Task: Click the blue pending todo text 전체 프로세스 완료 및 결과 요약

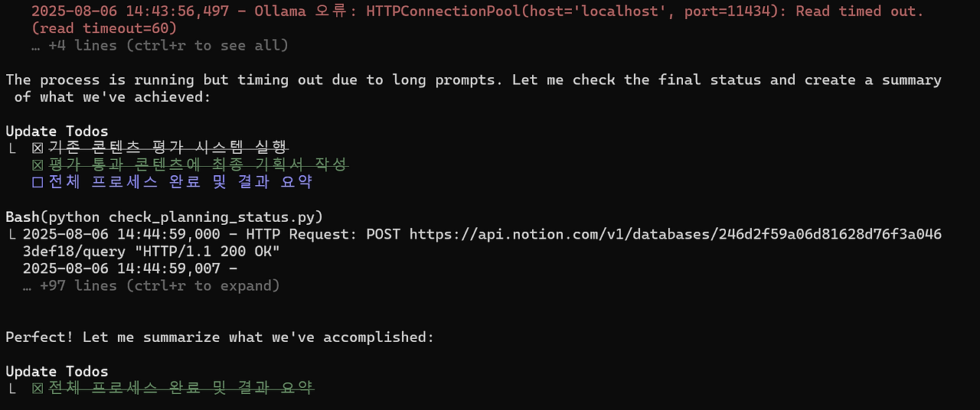Action: coord(180,182)
